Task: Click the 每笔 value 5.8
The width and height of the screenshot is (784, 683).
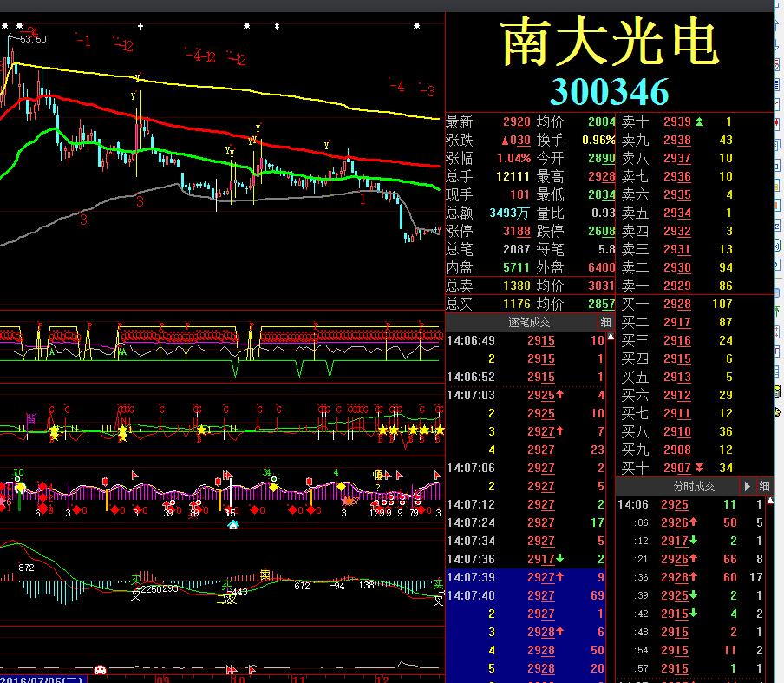Action: (x=606, y=249)
